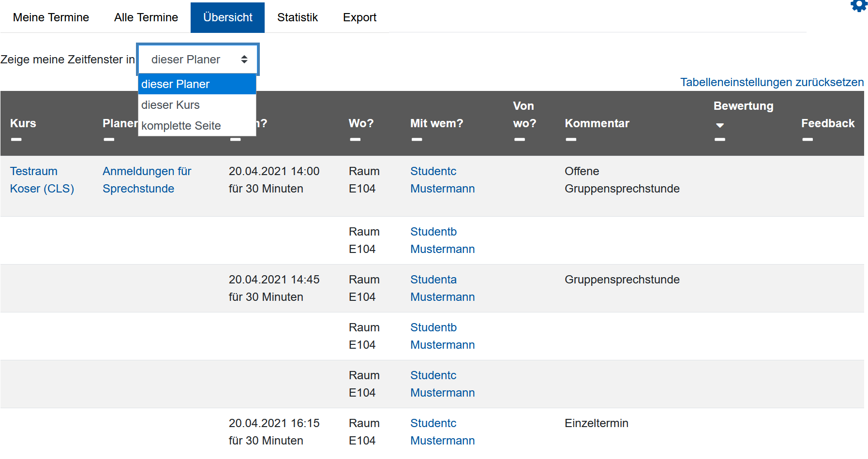Hide the Mit wem? column

[x=417, y=140]
